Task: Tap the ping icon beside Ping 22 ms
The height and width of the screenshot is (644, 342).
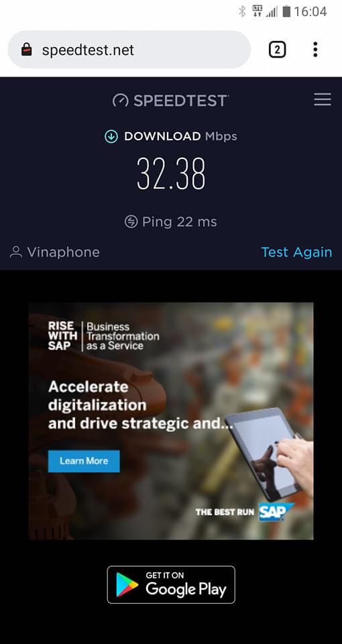Action: coord(131,222)
